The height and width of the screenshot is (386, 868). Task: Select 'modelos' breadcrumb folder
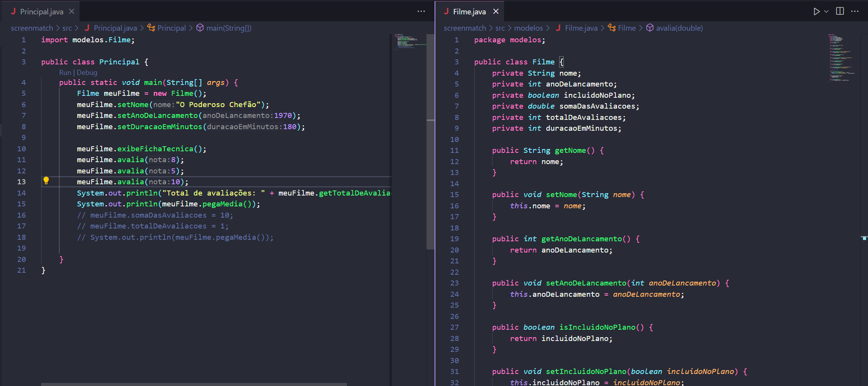(x=528, y=28)
